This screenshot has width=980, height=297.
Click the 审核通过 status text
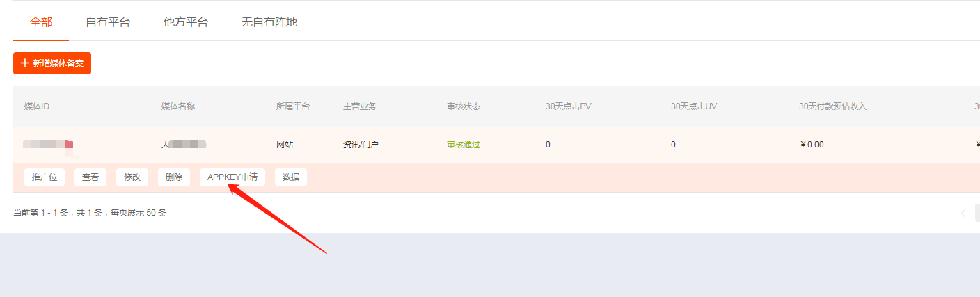(464, 145)
